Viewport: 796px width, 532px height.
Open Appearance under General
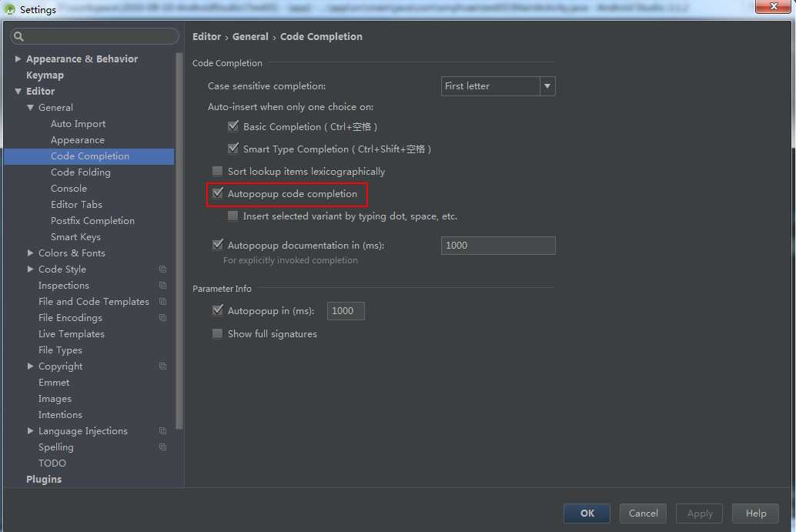pos(78,140)
